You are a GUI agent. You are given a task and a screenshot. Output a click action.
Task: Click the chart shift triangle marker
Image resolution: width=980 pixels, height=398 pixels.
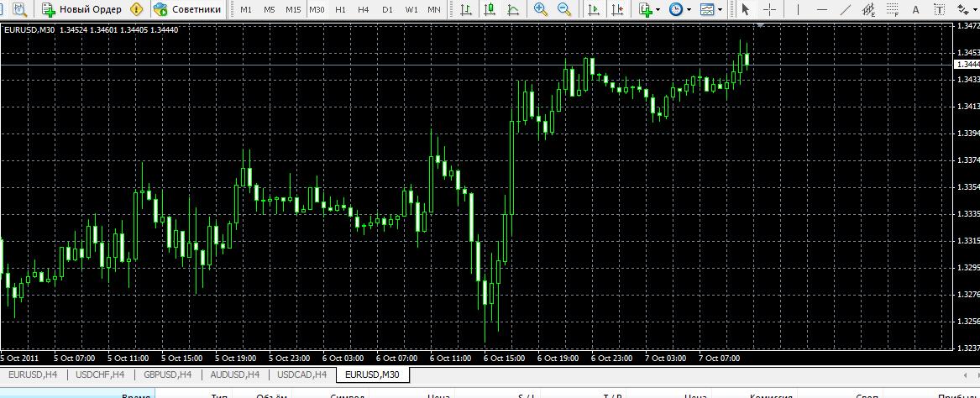[761, 26]
